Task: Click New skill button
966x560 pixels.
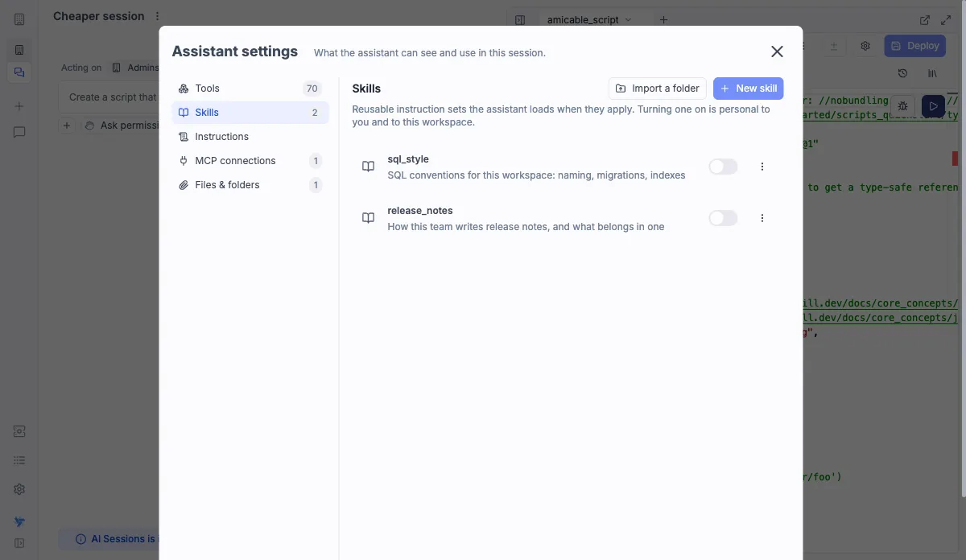Action: [x=749, y=89]
